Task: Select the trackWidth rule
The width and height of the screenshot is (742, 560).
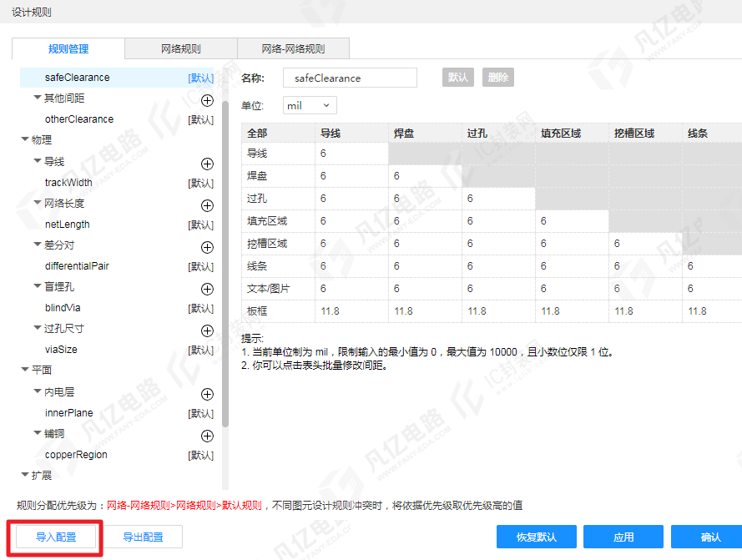Action: click(x=68, y=183)
